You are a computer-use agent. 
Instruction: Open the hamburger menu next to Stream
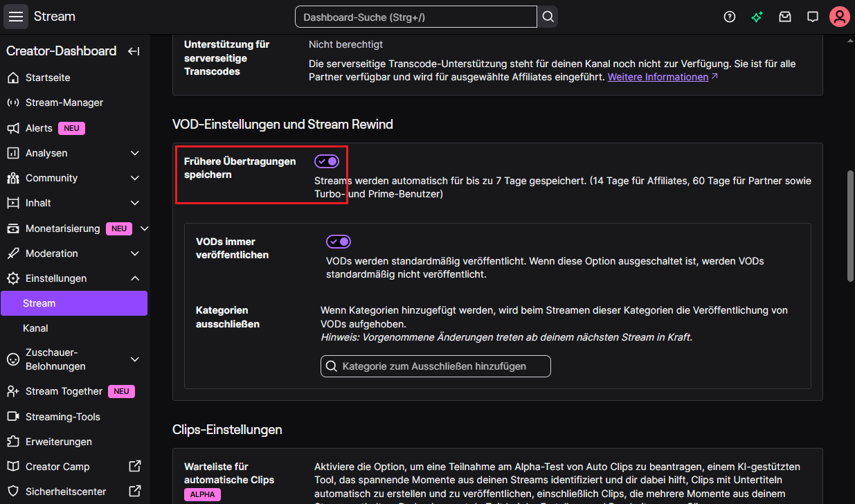click(16, 17)
